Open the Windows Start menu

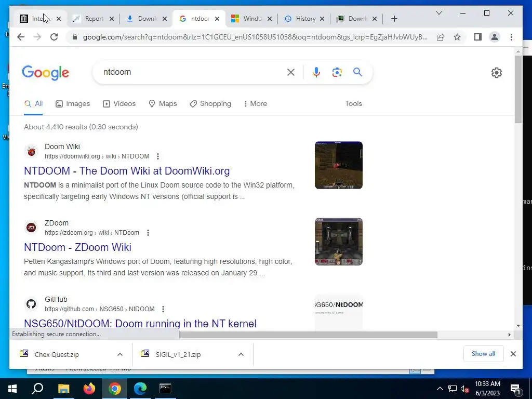pyautogui.click(x=12, y=389)
